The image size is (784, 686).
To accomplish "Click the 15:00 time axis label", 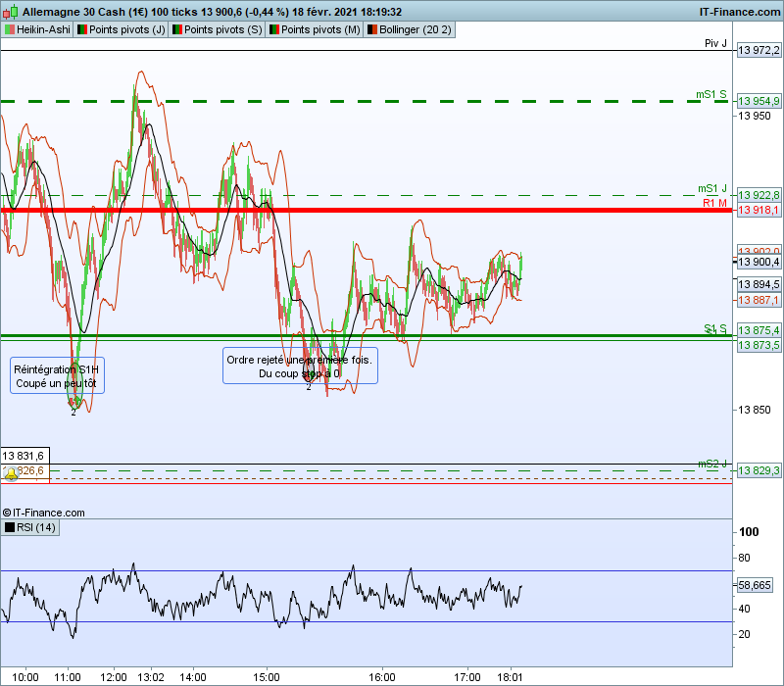I will [x=266, y=677].
